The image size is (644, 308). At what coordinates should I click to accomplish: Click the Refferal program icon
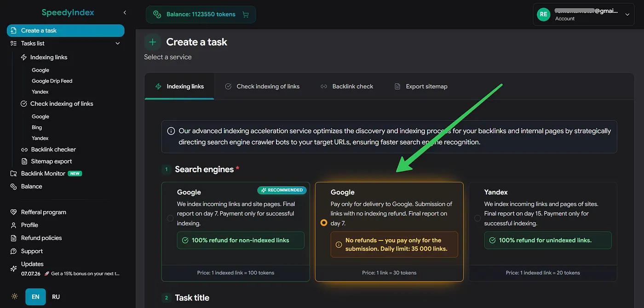pos(13,212)
